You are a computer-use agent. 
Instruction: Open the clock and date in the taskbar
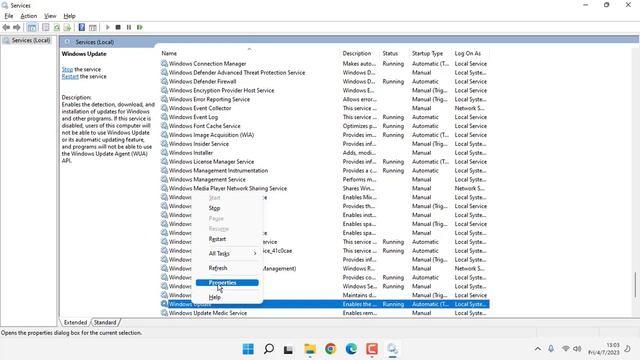point(604,349)
